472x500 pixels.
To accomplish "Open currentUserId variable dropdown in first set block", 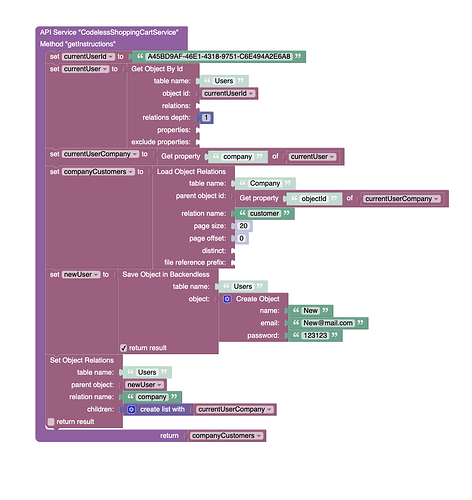I will coord(88,57).
